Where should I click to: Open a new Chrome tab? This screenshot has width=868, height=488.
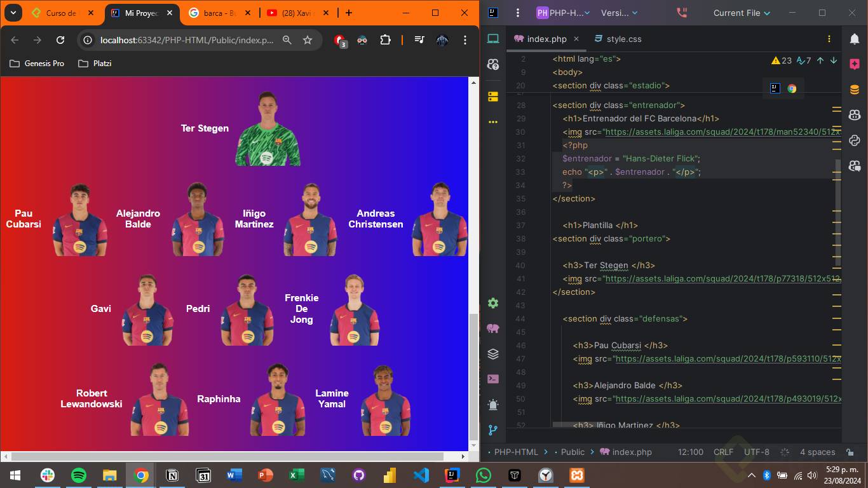coord(348,13)
